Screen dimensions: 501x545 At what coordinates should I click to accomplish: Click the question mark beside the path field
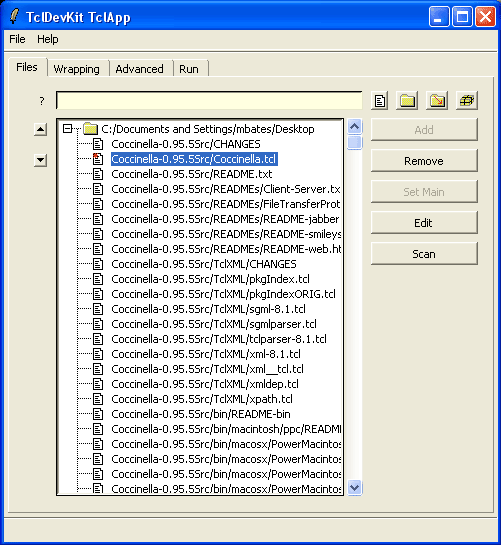[42, 101]
